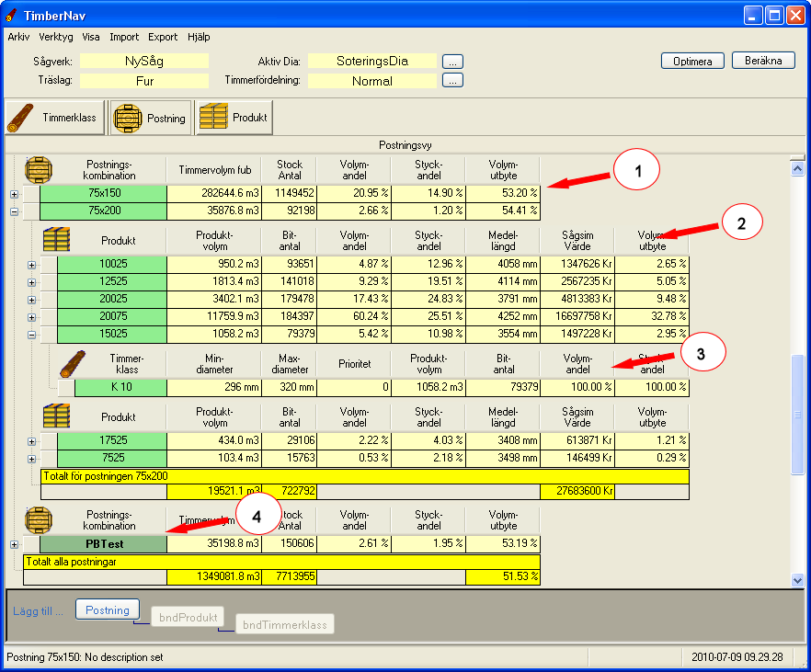This screenshot has width=811, height=672.
Task: Open the Visa menu
Action: (90, 37)
